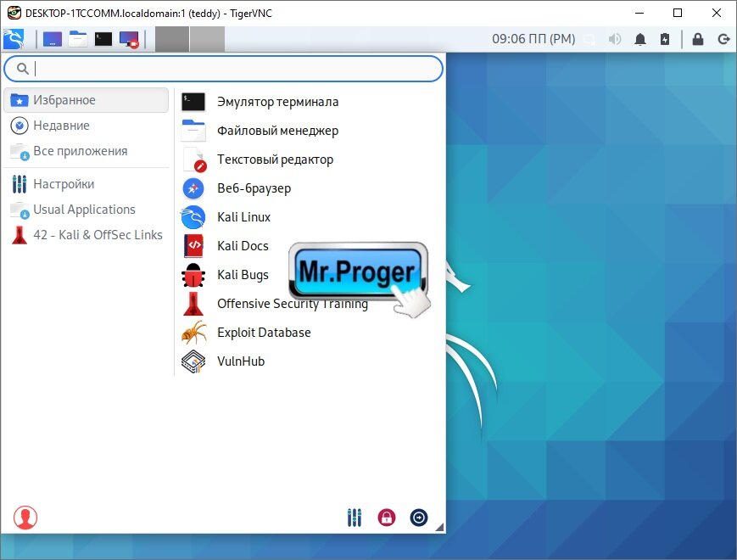Launch Файловый менеджер

(310, 131)
